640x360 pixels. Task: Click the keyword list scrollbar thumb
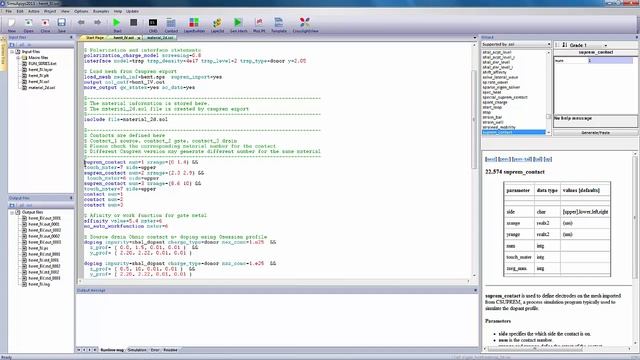549,117
